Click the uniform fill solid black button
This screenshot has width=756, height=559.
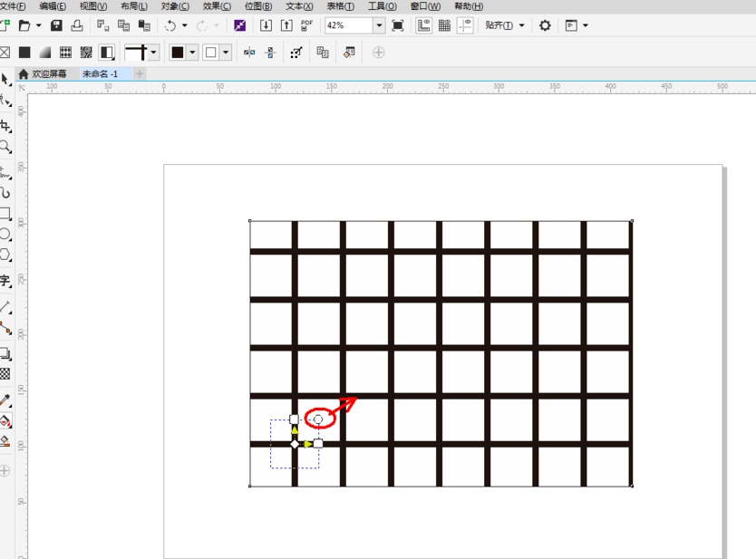[24, 53]
